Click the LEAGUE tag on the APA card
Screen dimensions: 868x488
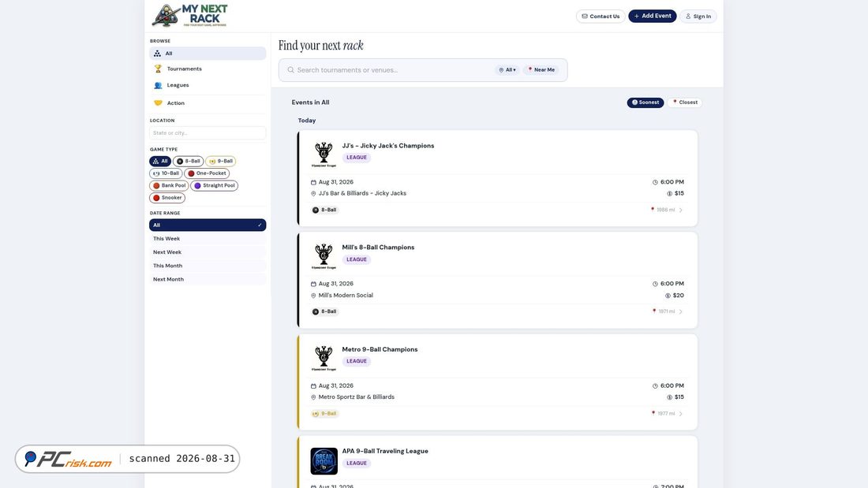[x=357, y=464]
